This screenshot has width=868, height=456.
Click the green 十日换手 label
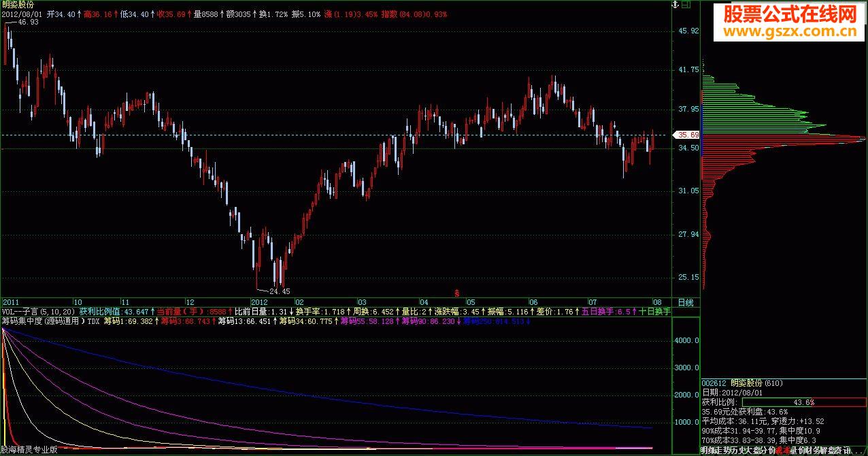pos(654,311)
